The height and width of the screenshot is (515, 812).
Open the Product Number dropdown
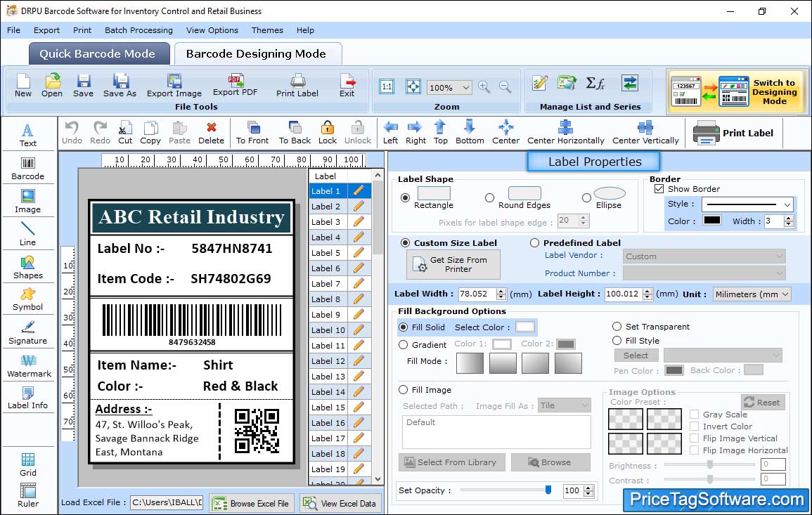(x=704, y=273)
